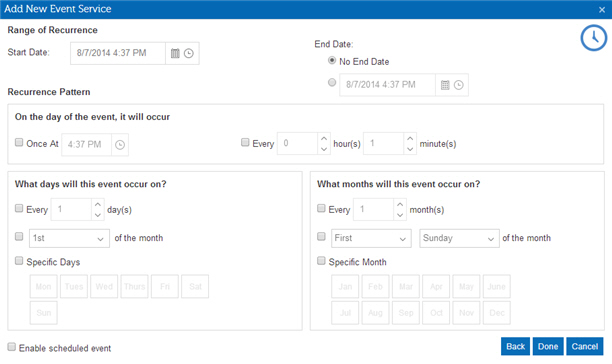Viewport: 612px width, 364px height.
Task: Open the Once At clock time picker
Action: click(x=120, y=145)
